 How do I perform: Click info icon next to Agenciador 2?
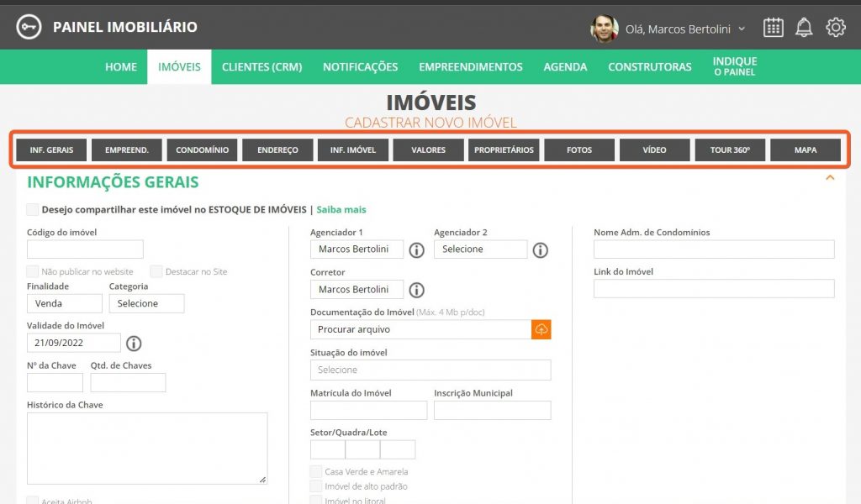[541, 249]
